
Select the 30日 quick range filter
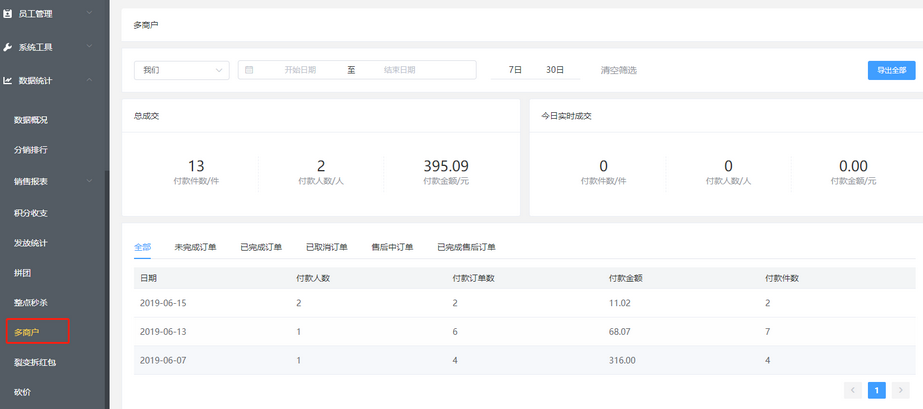(x=555, y=70)
